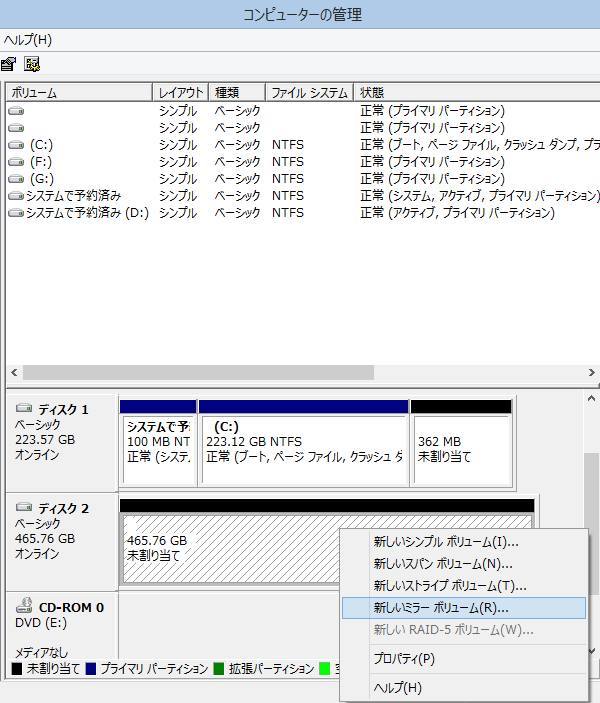Image resolution: width=600 pixels, height=703 pixels.
Task: Open the ヘルプ(H) menu in menu bar
Action: 28,40
